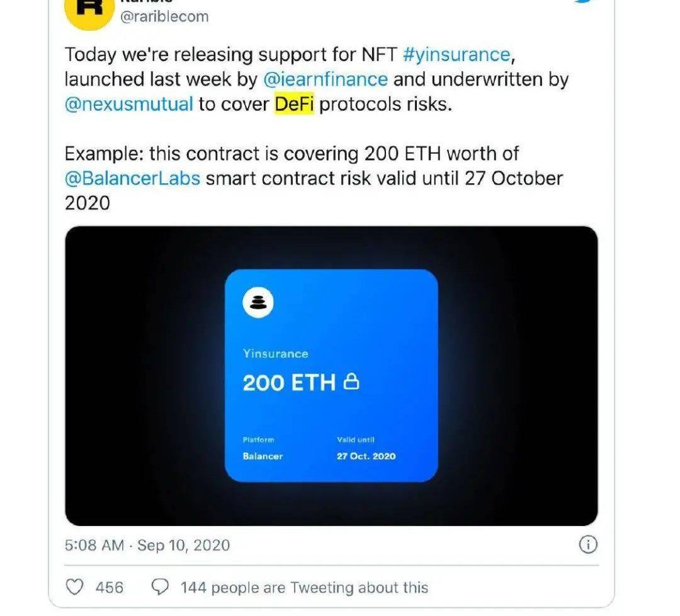Click the reply speech bubble icon
Screen dimensions: 680x616
161,588
